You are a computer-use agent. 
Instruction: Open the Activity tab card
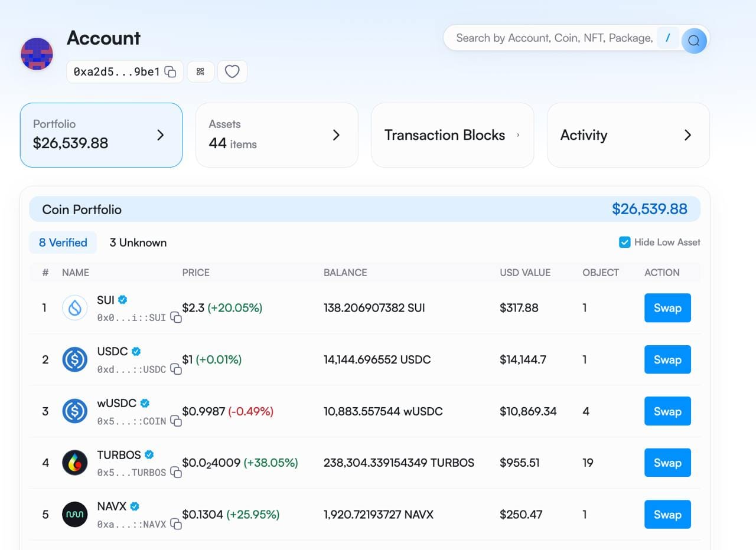pyautogui.click(x=628, y=135)
